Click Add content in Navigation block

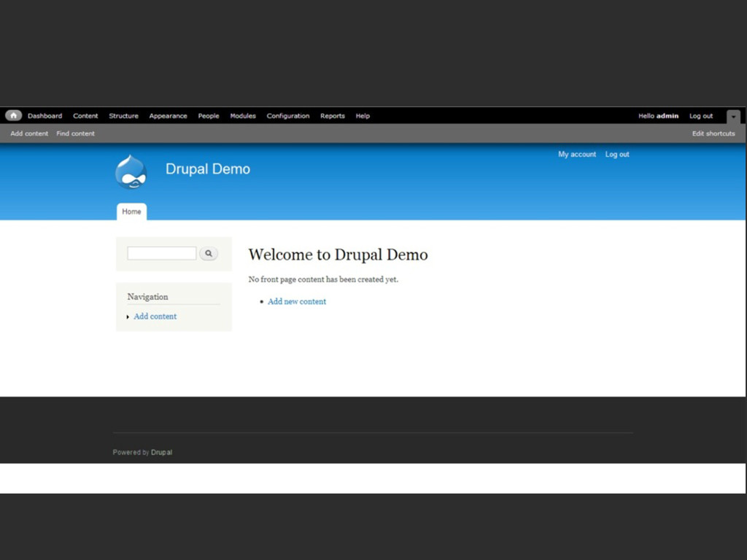pos(155,316)
